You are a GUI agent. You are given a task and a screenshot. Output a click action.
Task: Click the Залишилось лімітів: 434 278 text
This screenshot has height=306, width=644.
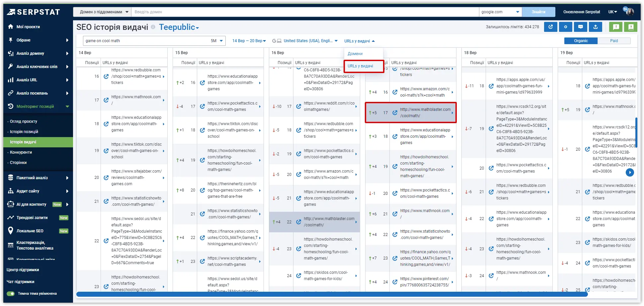(513, 27)
